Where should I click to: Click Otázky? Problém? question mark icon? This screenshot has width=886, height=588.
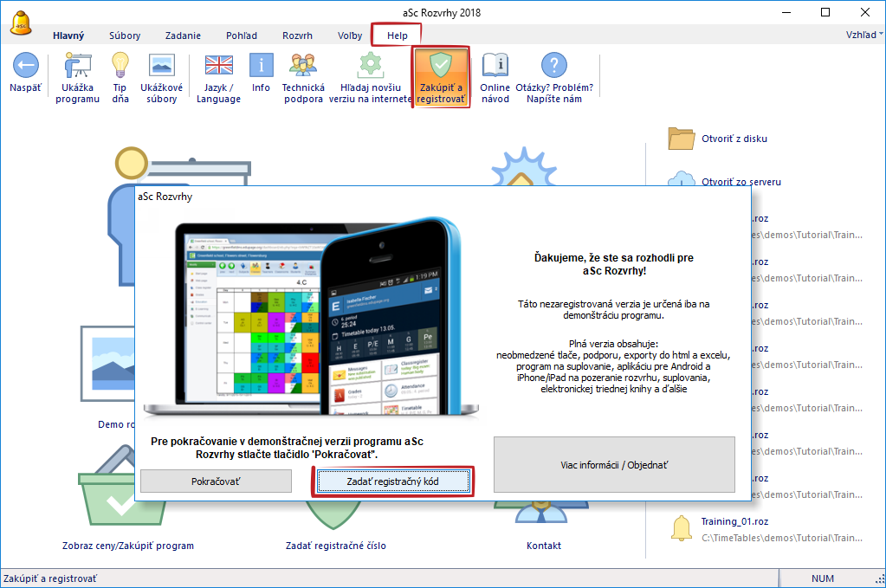(554, 67)
